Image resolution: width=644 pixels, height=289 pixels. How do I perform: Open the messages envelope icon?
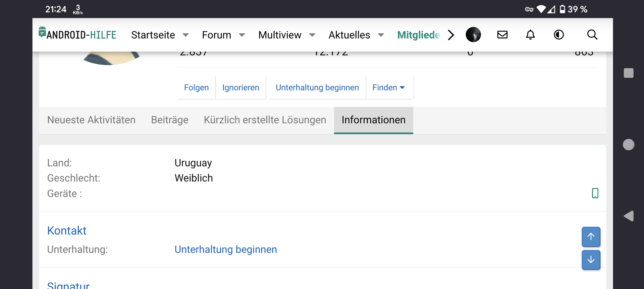tap(502, 35)
